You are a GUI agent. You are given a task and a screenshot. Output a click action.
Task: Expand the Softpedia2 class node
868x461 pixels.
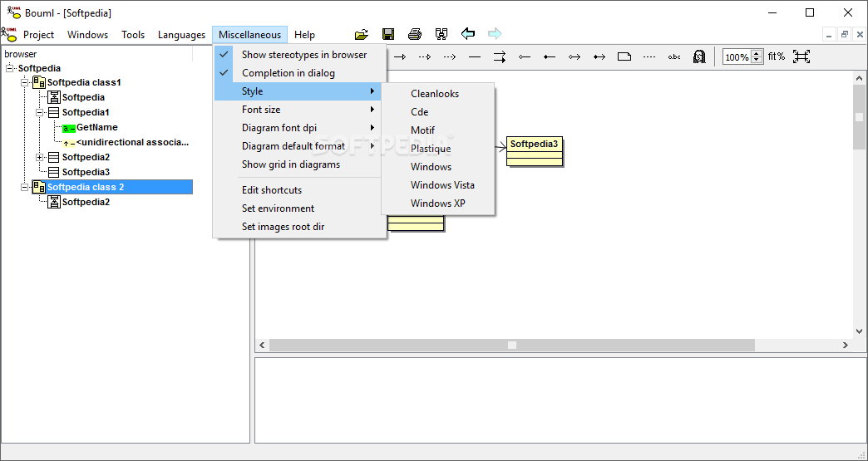pos(39,157)
